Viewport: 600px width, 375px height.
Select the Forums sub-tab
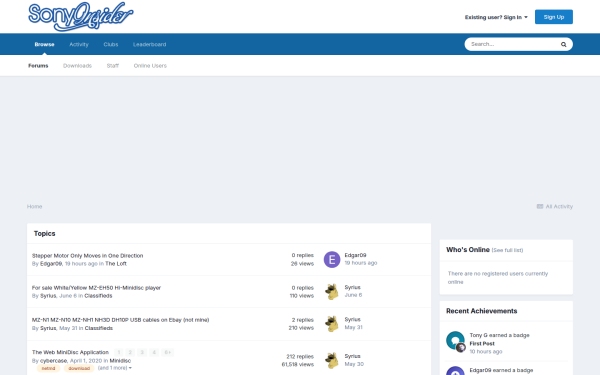[x=38, y=66]
